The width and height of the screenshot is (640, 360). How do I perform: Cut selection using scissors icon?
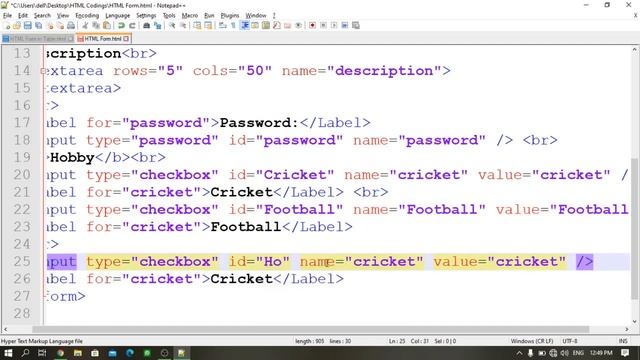(x=85, y=25)
